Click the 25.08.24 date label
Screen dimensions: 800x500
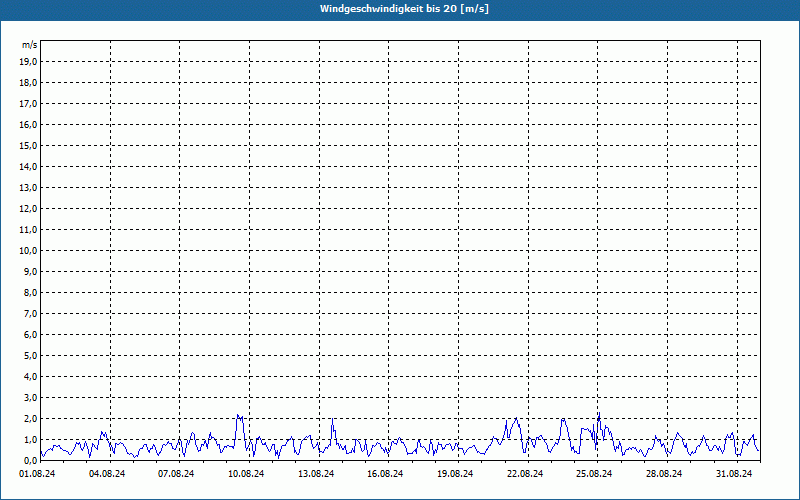[x=594, y=474]
